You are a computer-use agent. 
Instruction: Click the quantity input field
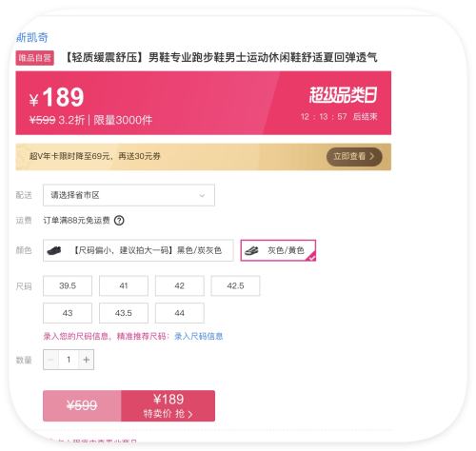pyautogui.click(x=69, y=360)
